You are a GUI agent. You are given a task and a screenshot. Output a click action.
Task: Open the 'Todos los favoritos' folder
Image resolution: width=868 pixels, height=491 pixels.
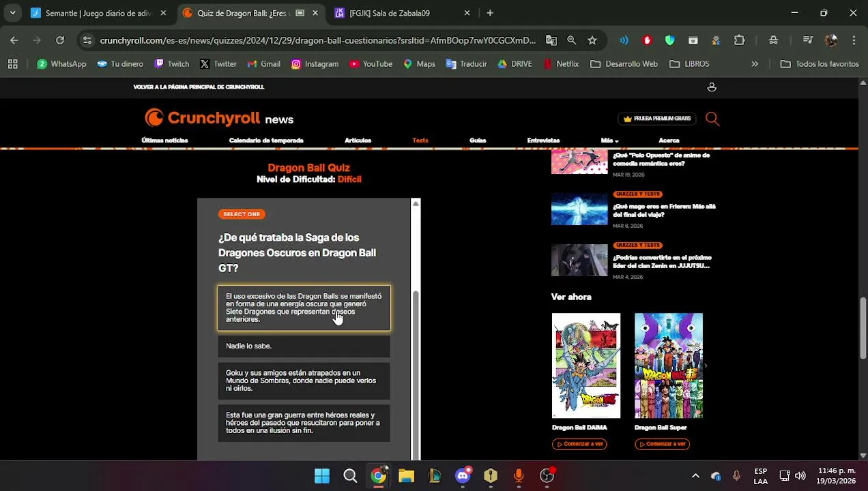[820, 63]
